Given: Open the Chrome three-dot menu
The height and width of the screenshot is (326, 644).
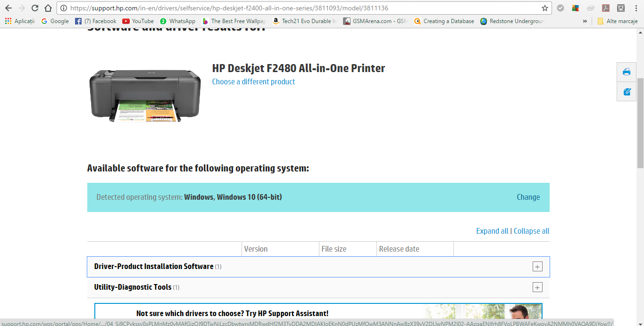Looking at the screenshot, I should (x=636, y=8).
